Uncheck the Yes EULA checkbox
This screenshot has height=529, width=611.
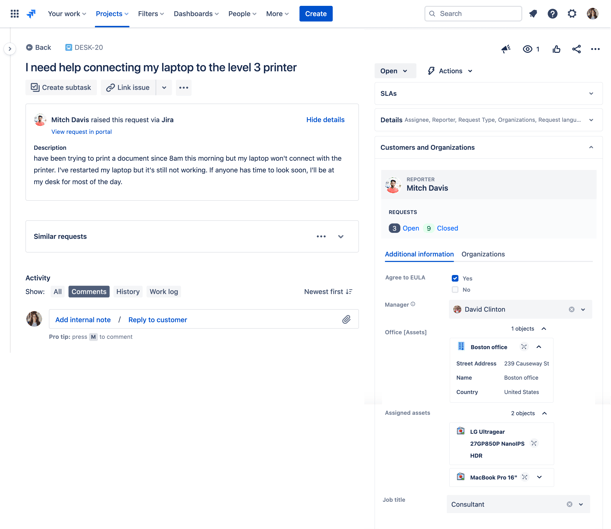455,278
